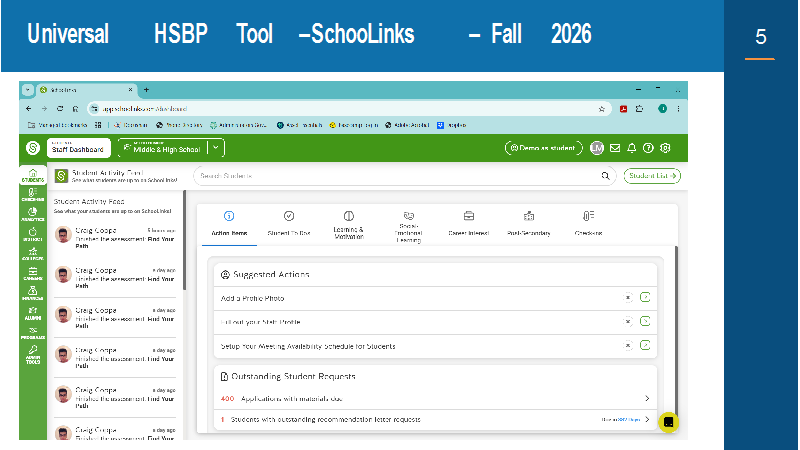Open Alumni in the green sidebar
Image resolution: width=800 pixels, height=450 pixels.
[x=33, y=313]
